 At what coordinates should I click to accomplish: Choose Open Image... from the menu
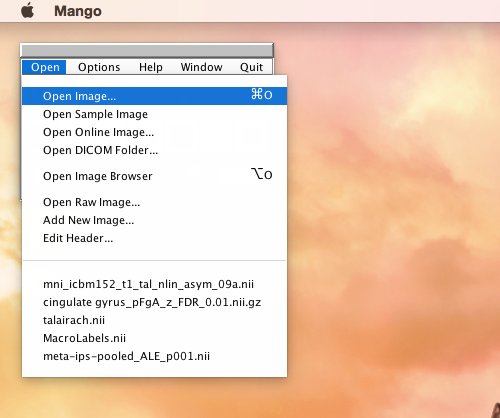click(154, 96)
